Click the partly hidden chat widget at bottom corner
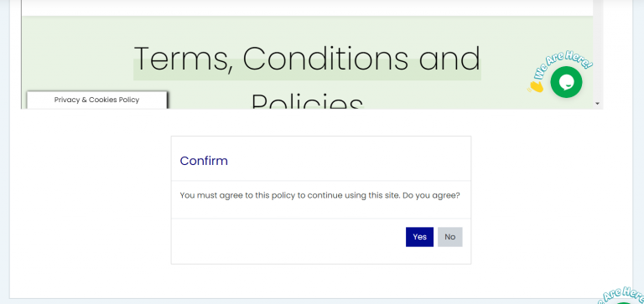This screenshot has width=644, height=304. click(621, 296)
